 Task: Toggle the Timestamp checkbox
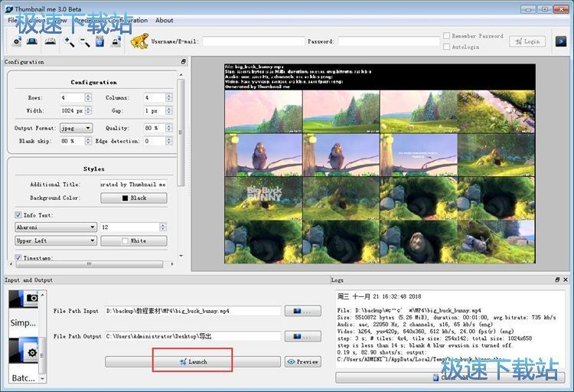point(18,257)
